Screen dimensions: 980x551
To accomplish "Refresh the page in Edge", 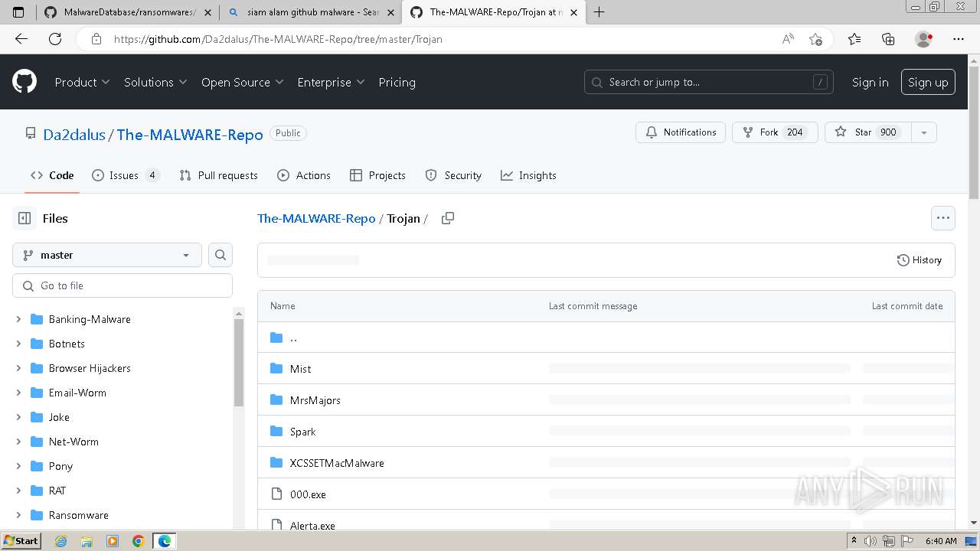I will tap(55, 39).
